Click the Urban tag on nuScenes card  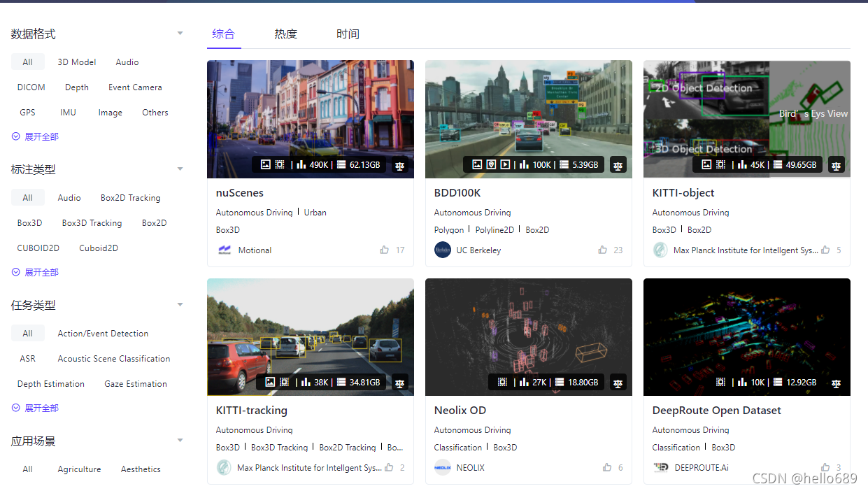tap(315, 212)
